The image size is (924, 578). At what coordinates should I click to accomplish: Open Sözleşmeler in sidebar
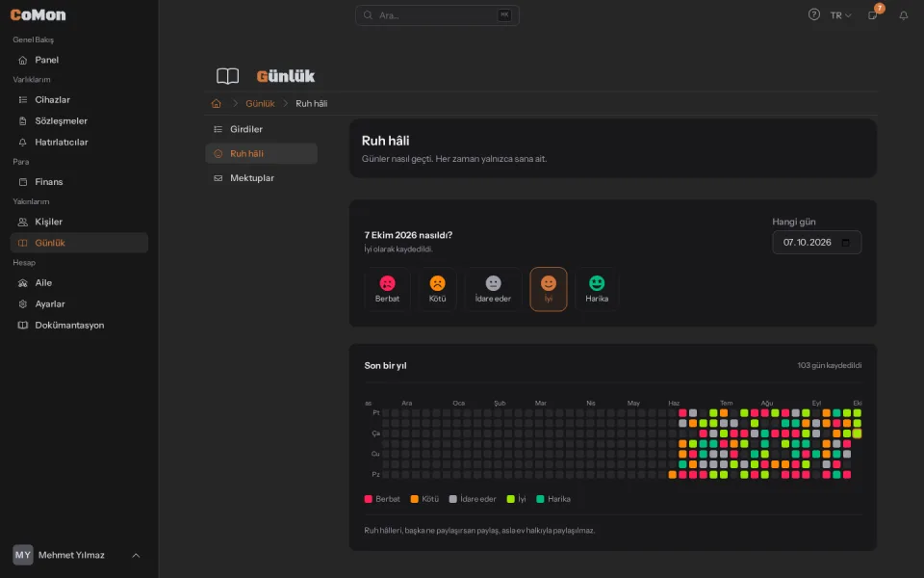[79, 121]
